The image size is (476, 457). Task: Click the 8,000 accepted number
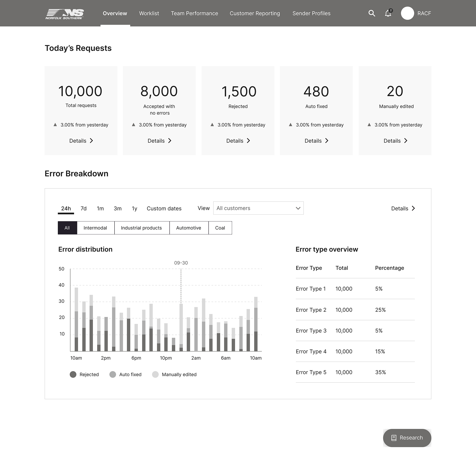click(159, 91)
